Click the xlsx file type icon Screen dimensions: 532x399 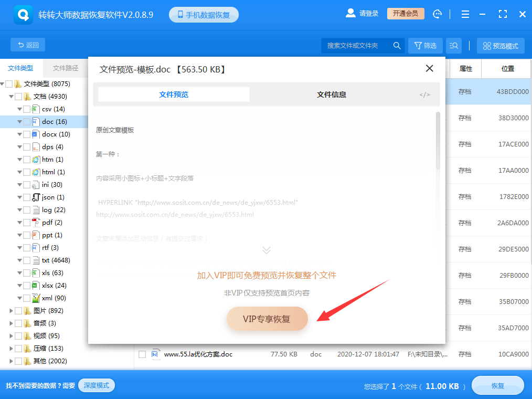click(36, 285)
